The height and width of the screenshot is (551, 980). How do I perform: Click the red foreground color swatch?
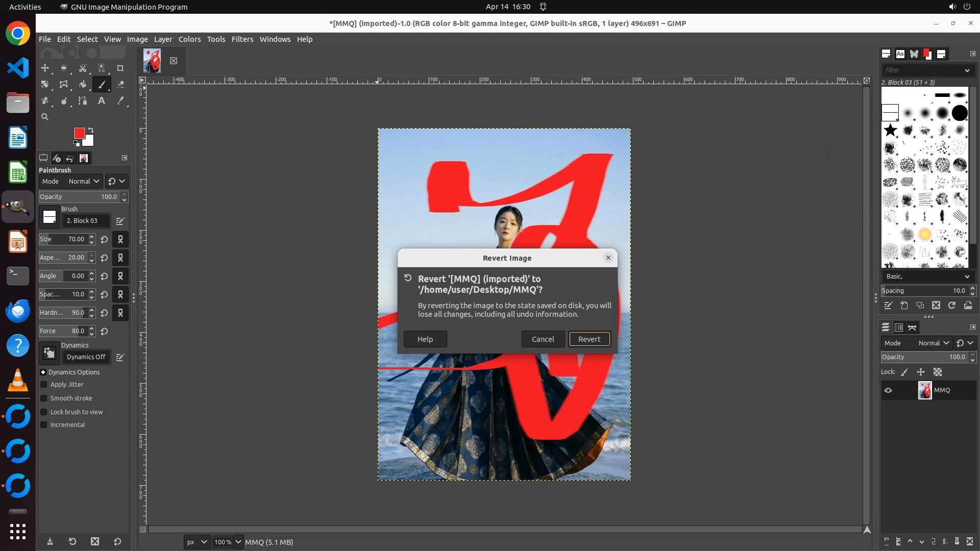pos(79,133)
